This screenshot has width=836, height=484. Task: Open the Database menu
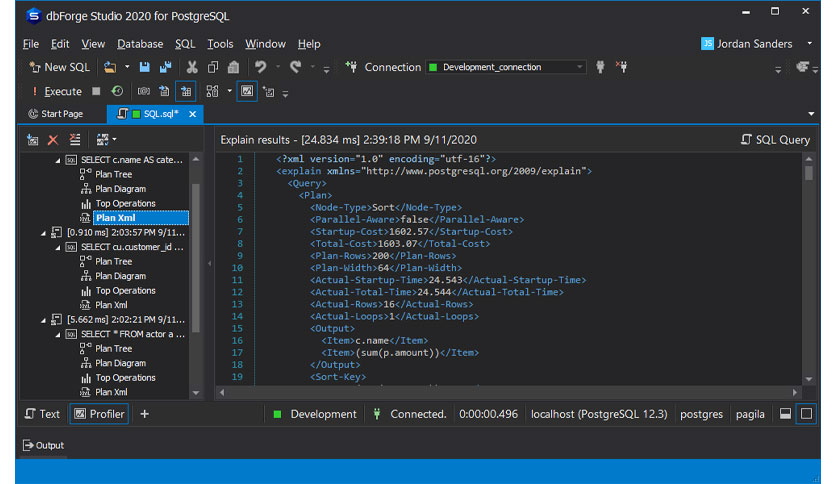140,44
